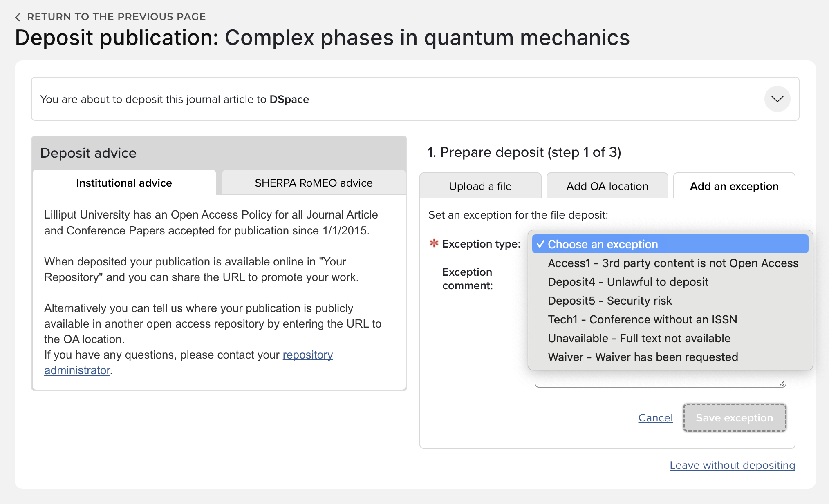Switch to Institutional advice tab

tap(124, 183)
